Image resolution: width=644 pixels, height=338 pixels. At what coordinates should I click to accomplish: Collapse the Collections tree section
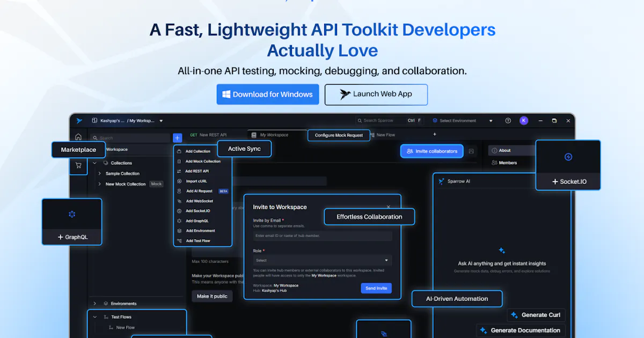coord(94,163)
